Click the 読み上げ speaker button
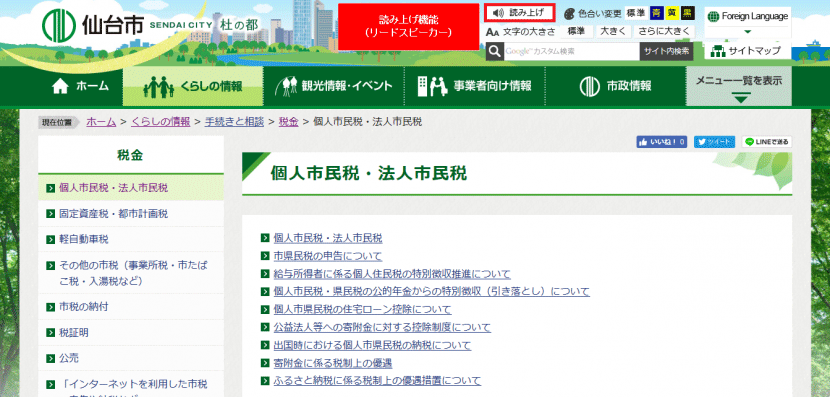The image size is (830, 397). 519,13
